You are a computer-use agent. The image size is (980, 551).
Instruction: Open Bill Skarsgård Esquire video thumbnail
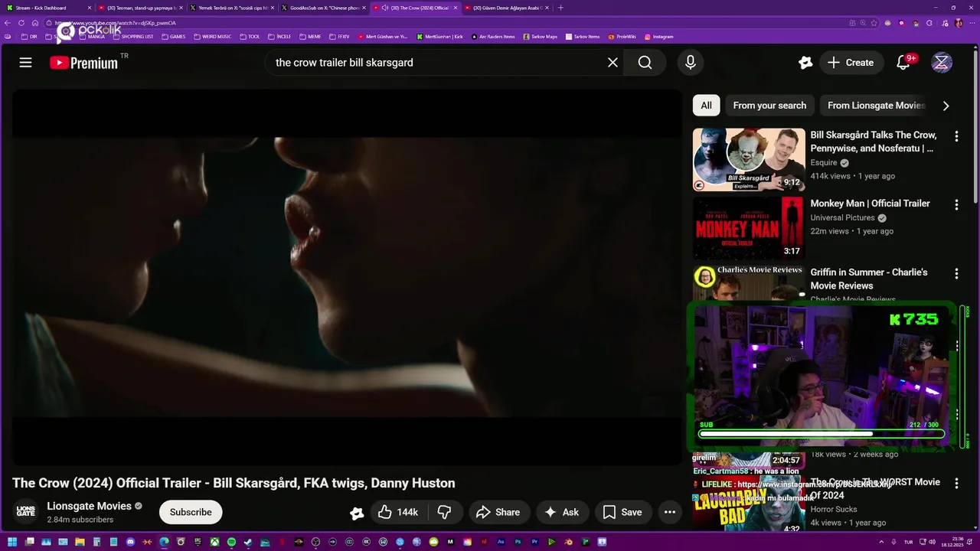coord(749,159)
